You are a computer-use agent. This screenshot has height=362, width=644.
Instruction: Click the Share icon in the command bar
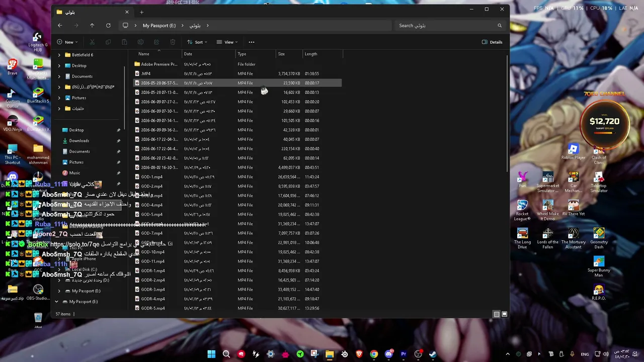point(156,42)
